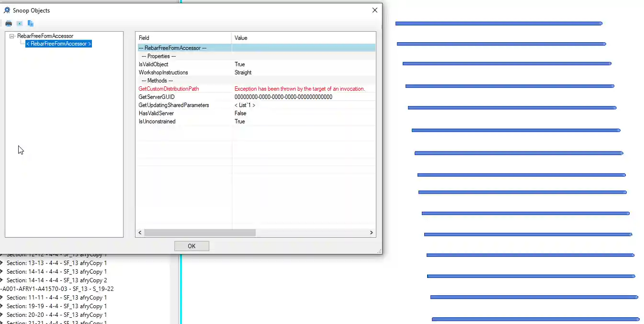Click the Print Preview toolbar icon
Screen dimensions: 644x324
[x=20, y=23]
